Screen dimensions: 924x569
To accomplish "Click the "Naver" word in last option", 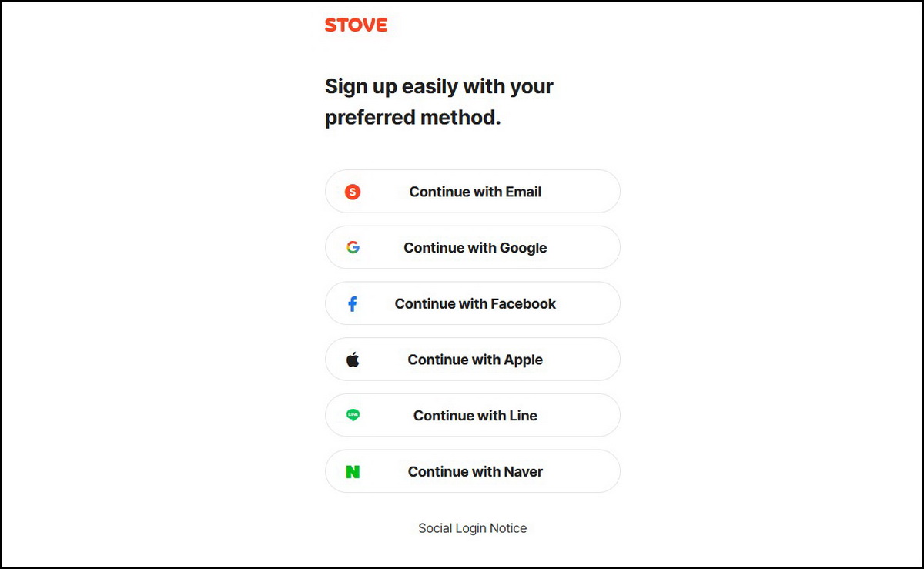I will [524, 472].
